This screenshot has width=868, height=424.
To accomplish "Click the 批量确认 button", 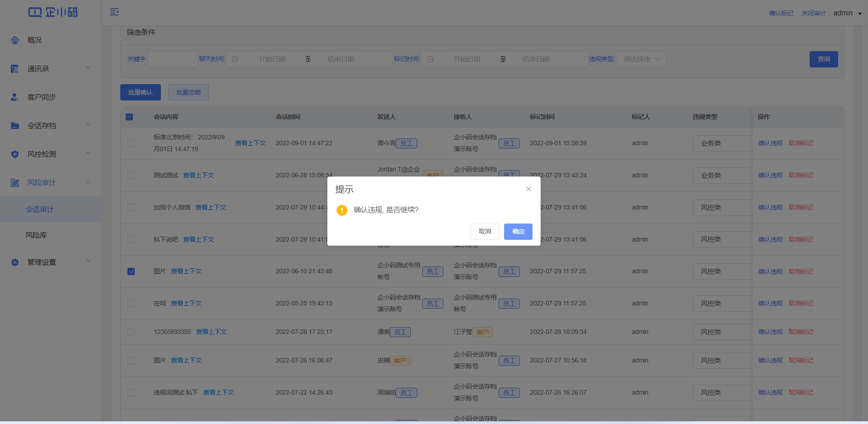I will pyautogui.click(x=141, y=92).
